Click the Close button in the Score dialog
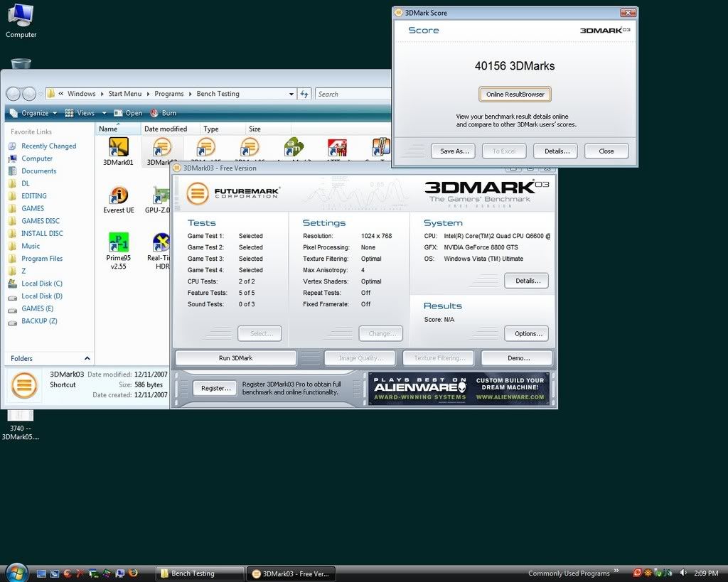 pyautogui.click(x=606, y=151)
